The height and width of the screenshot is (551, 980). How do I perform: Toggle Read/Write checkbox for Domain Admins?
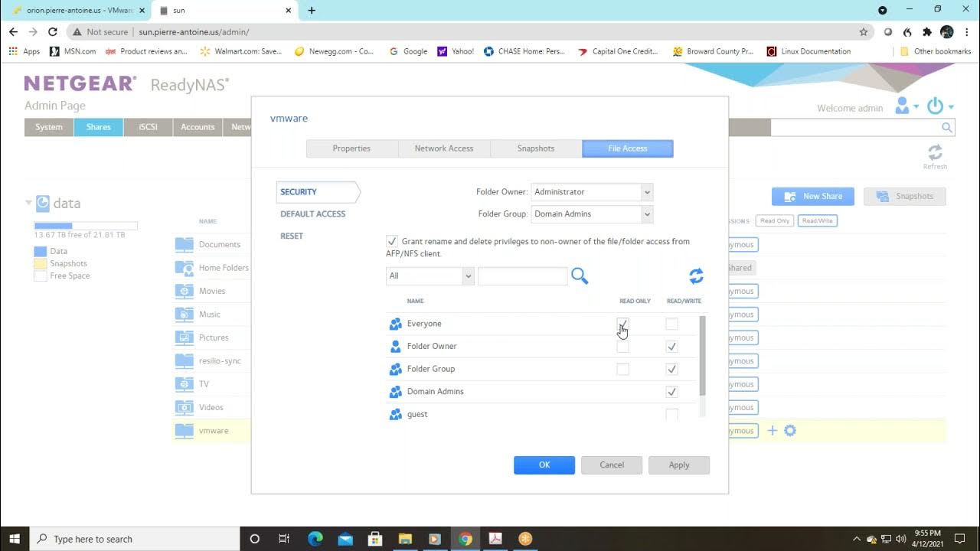point(671,392)
